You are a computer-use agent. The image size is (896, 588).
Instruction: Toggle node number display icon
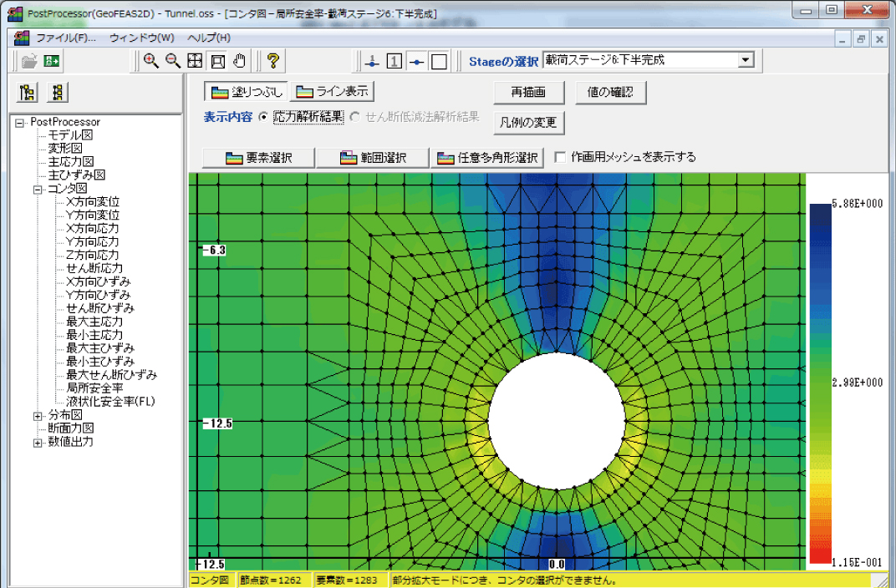click(x=372, y=60)
